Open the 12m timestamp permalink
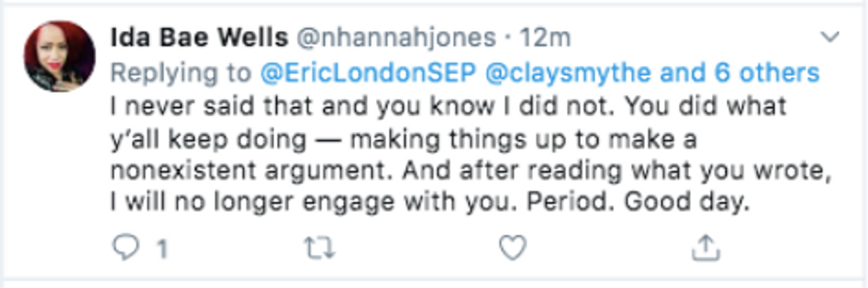868x288 pixels. pos(545,38)
